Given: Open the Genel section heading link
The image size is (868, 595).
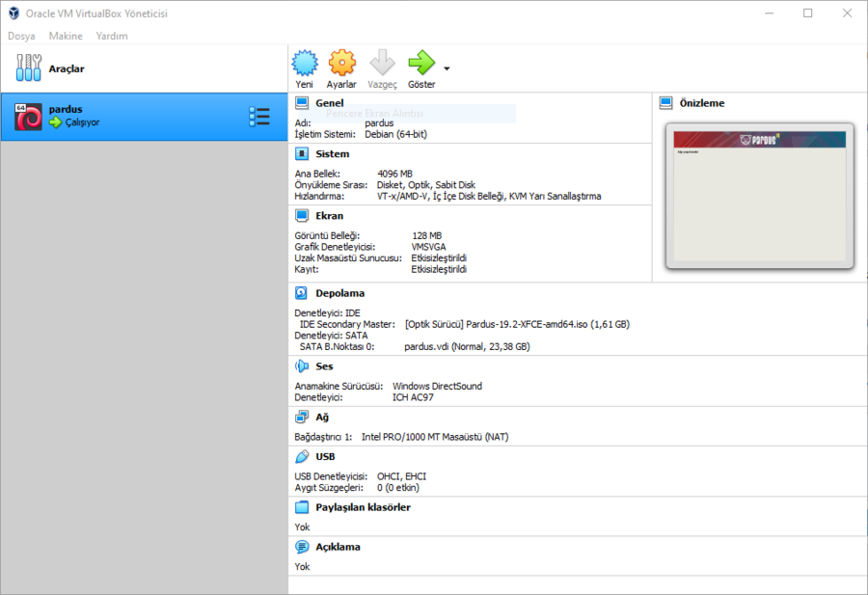Looking at the screenshot, I should pyautogui.click(x=330, y=103).
